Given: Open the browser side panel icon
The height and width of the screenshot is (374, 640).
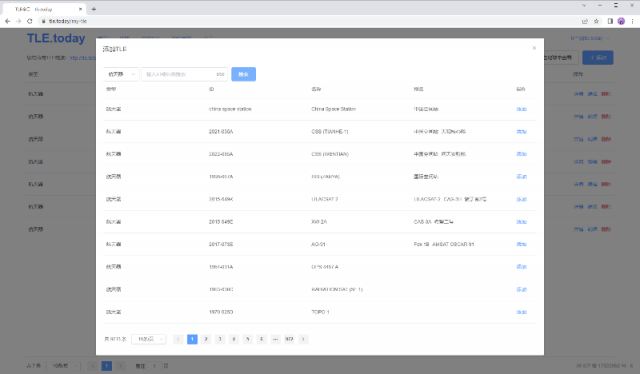Looking at the screenshot, I should [x=610, y=21].
